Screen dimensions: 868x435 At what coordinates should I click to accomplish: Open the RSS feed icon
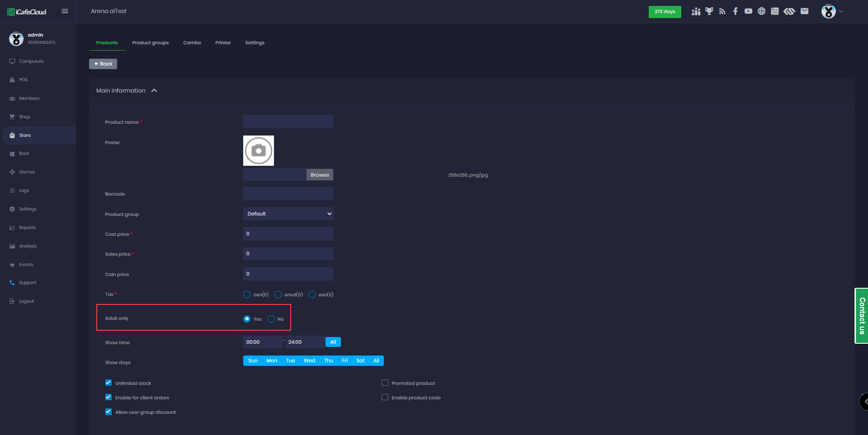[x=722, y=11]
